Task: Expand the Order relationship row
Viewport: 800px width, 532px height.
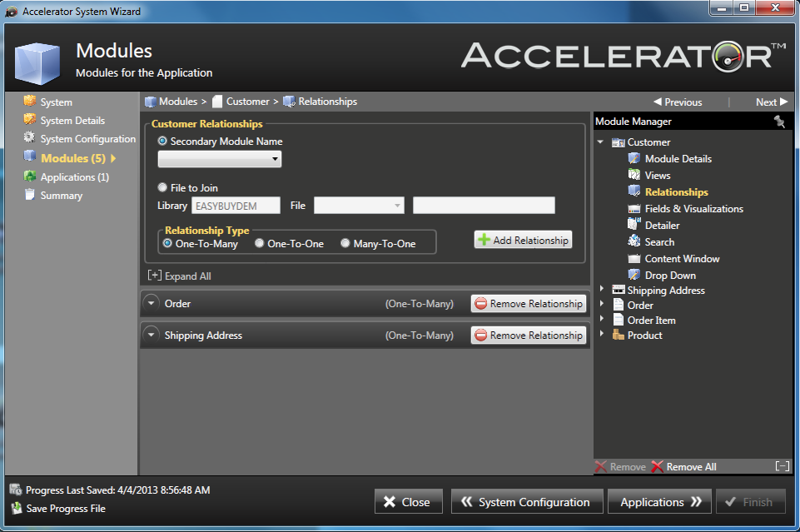Action: pyautogui.click(x=151, y=303)
